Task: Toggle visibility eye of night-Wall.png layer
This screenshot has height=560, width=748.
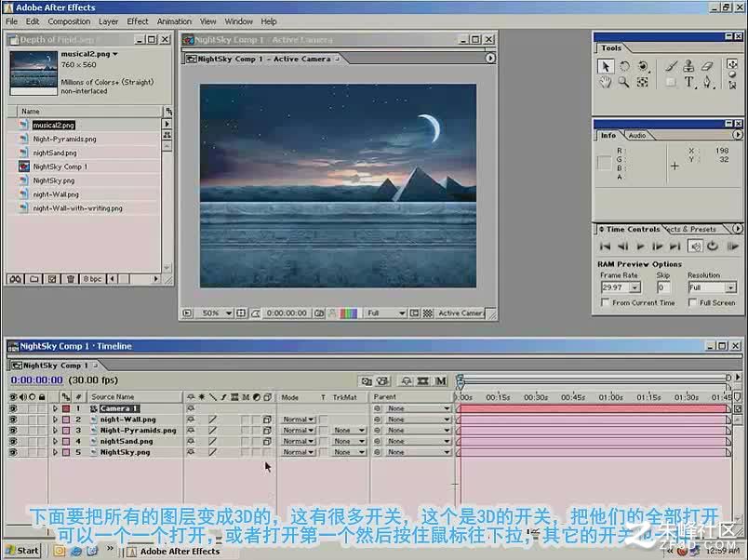Action: [x=13, y=420]
